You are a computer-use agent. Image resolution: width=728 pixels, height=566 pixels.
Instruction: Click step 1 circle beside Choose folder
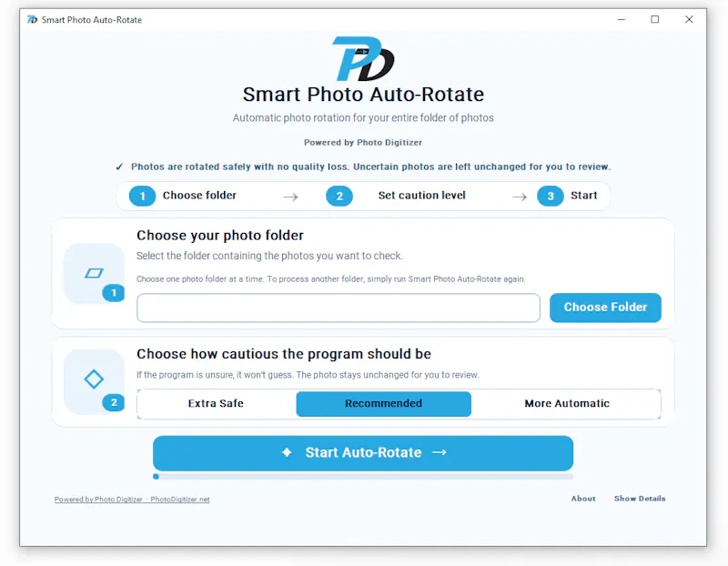coord(142,196)
